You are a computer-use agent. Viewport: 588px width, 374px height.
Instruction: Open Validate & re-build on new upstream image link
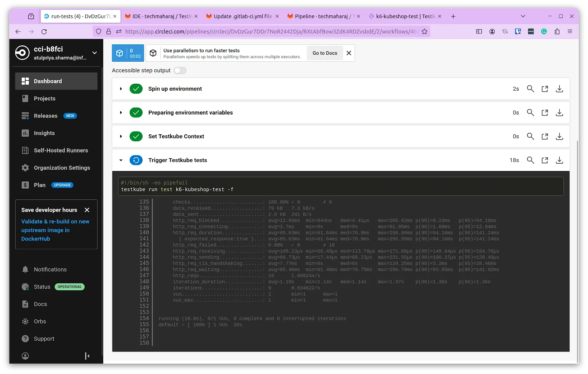[55, 230]
